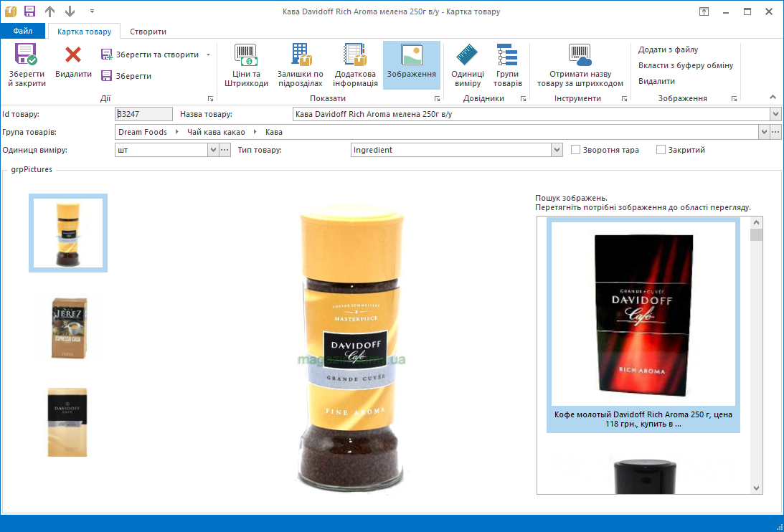784x532 pixels.
Task: Select the Dream Foods breadcrumb
Action: 143,132
